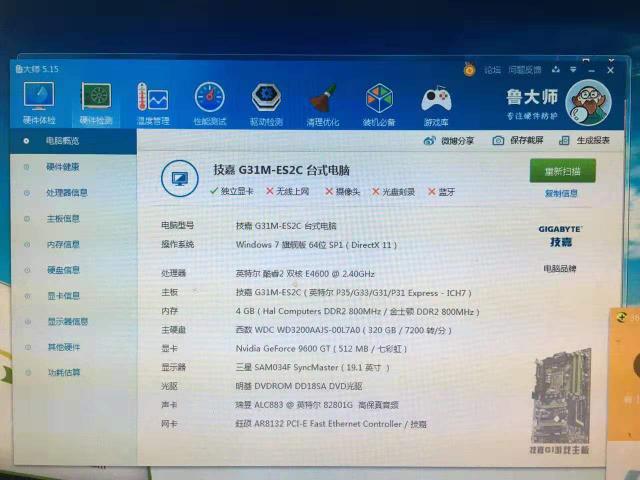Click the 电脑型号 row label
Image resolution: width=640 pixels, height=480 pixels.
coord(177,225)
